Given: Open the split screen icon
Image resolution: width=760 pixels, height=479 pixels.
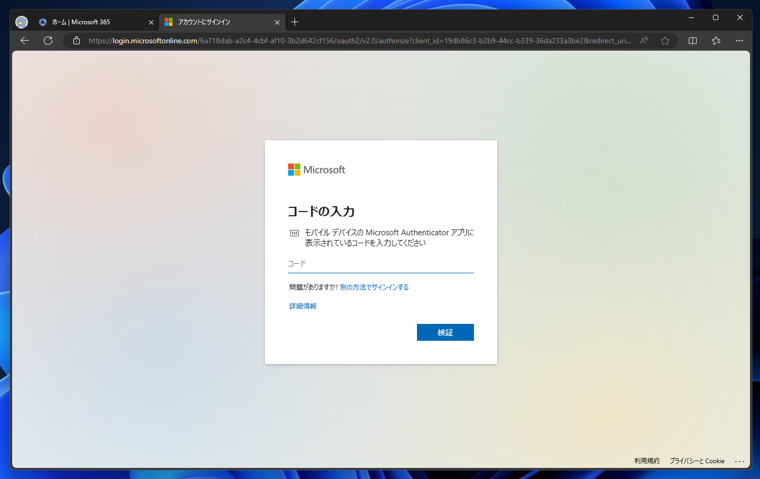Looking at the screenshot, I should 693,41.
